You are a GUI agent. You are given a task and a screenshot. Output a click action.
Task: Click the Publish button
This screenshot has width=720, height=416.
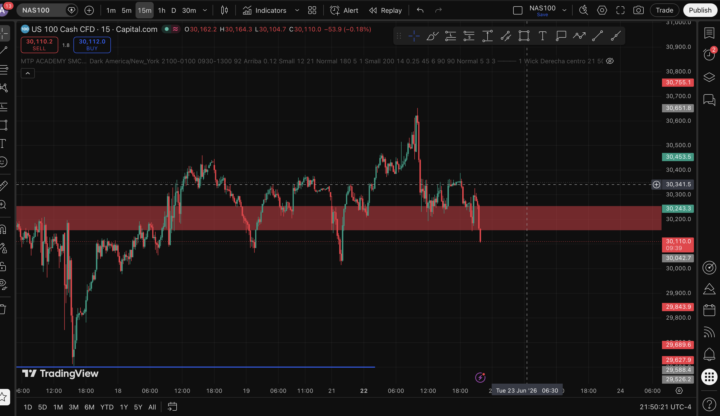coord(700,10)
